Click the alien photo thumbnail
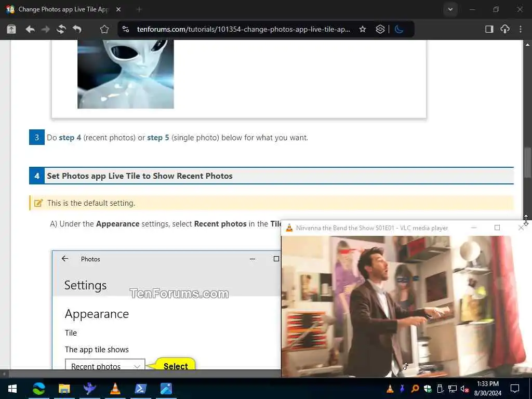The image size is (532, 399). [126, 74]
